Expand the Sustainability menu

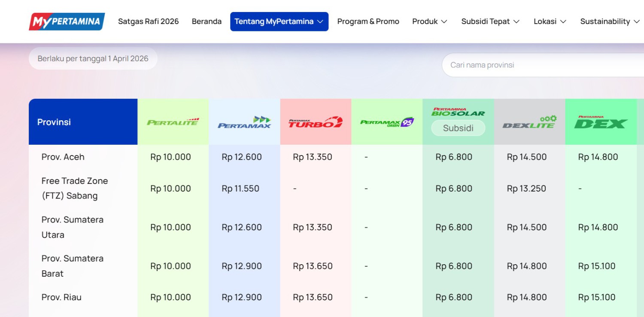pos(610,21)
